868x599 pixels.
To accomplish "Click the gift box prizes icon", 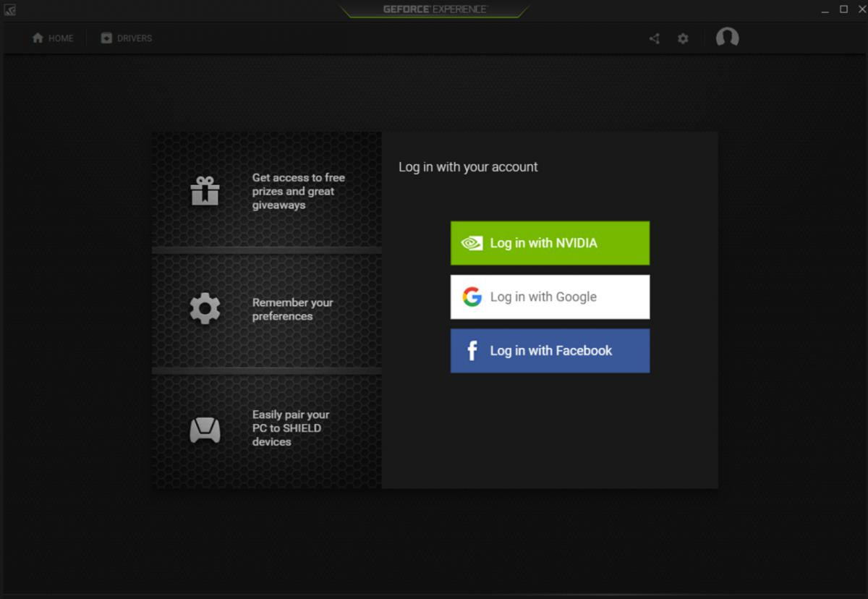I will (205, 191).
